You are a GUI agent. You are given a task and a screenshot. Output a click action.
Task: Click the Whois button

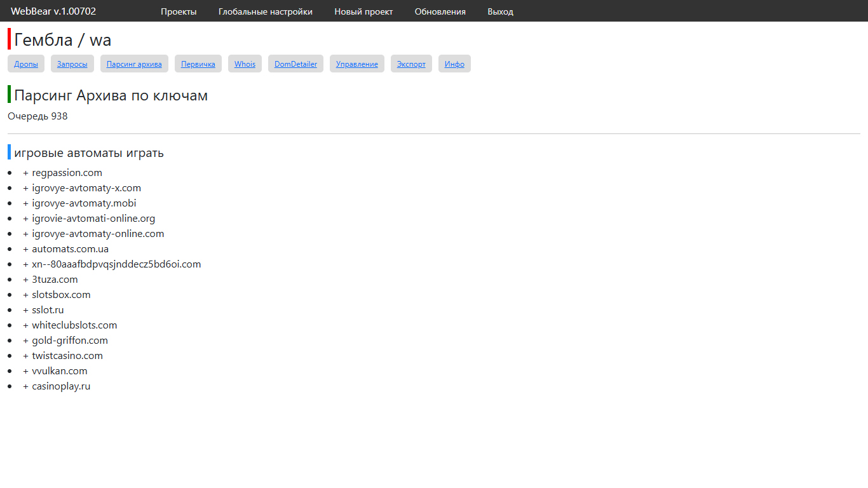245,64
